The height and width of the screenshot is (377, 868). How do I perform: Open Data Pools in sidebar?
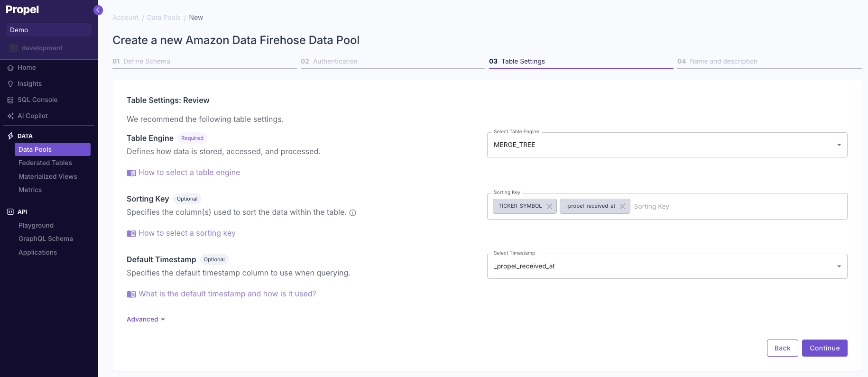[x=53, y=149]
